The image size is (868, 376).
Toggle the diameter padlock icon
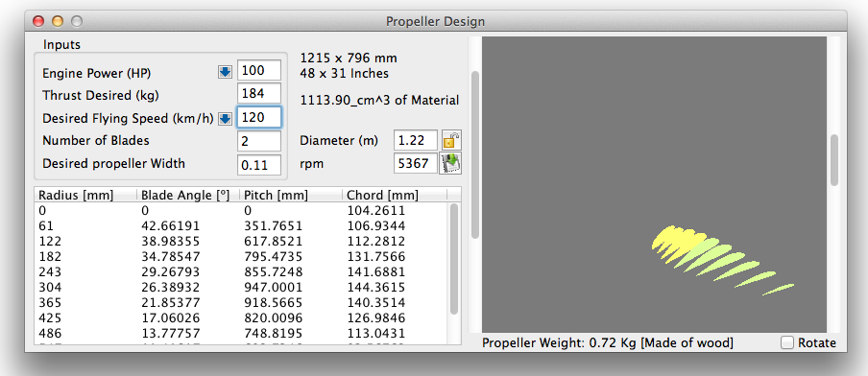coord(451,140)
